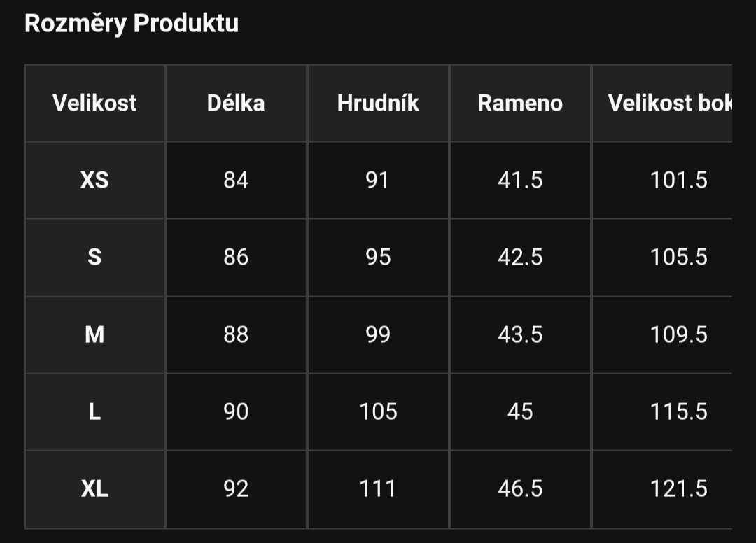Select the Délka column header
Viewport: 756px width, 543px height.
point(236,103)
